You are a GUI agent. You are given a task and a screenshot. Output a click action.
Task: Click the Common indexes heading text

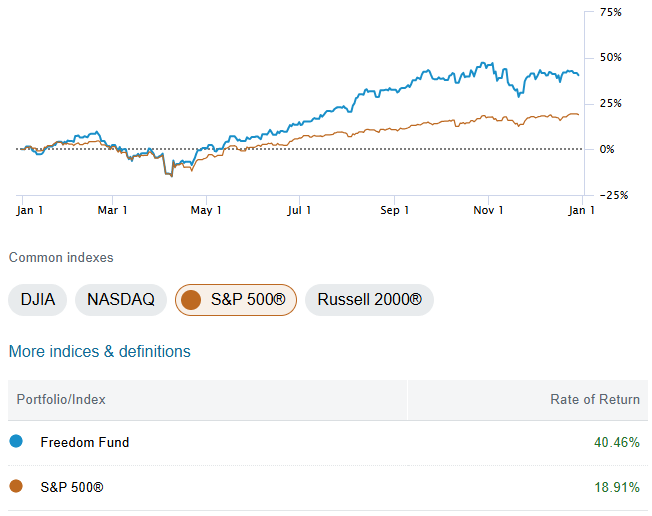click(x=61, y=257)
